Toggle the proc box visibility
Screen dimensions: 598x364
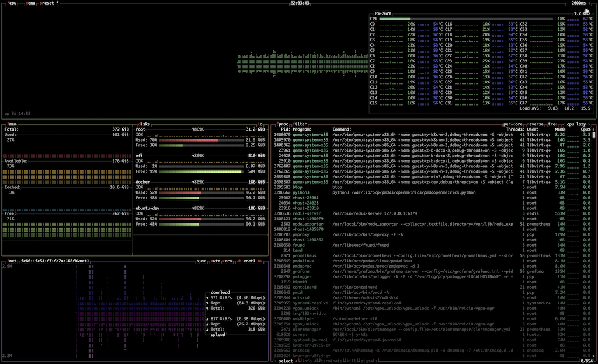tap(282, 124)
